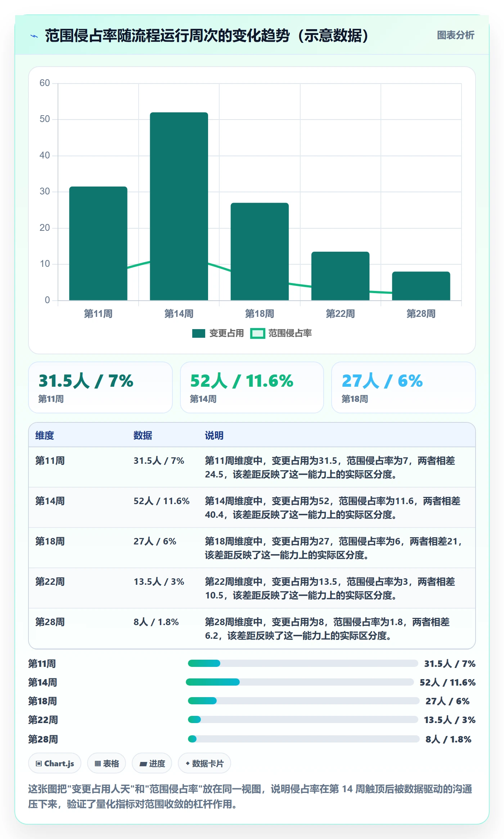Toggle the 范围侵占率 legend swatch

pos(257,333)
